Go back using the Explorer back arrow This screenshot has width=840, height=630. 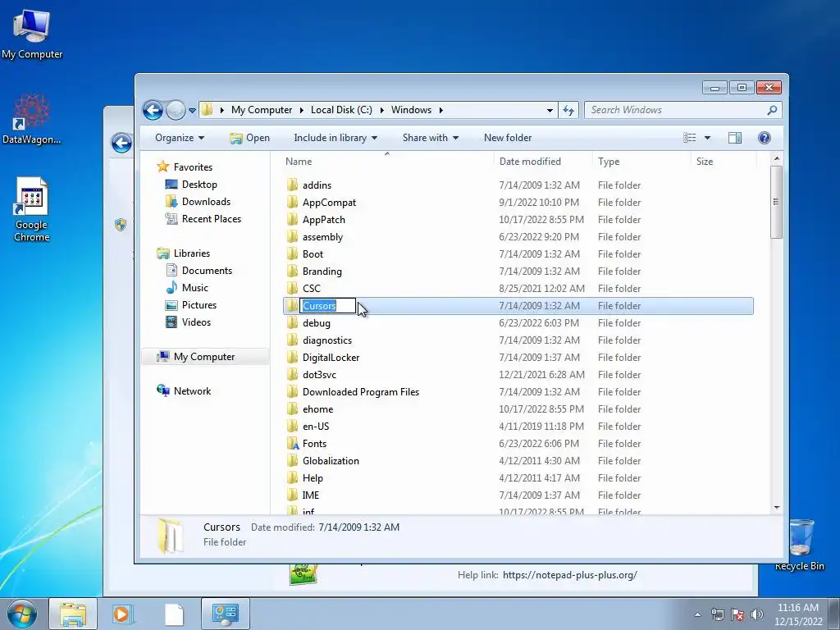[x=153, y=111]
